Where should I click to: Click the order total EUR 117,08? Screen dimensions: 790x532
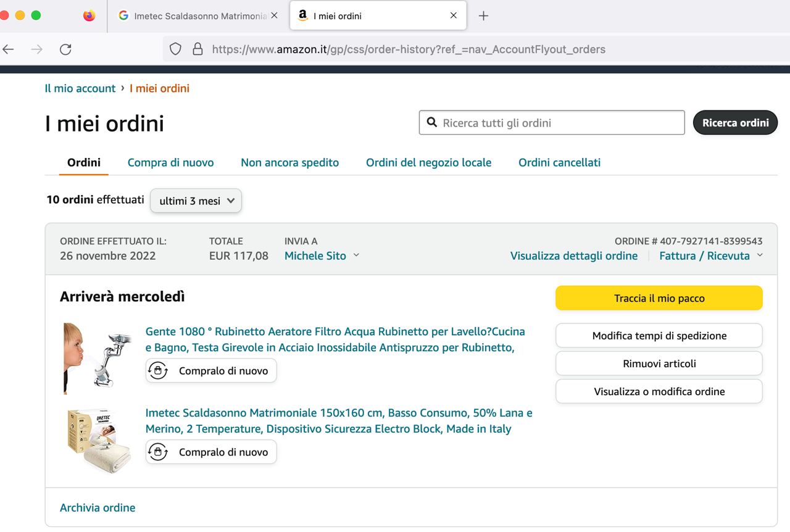click(239, 256)
